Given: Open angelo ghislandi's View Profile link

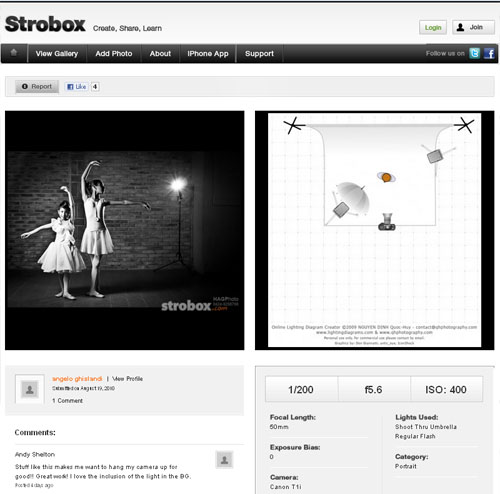Looking at the screenshot, I should (x=128, y=379).
